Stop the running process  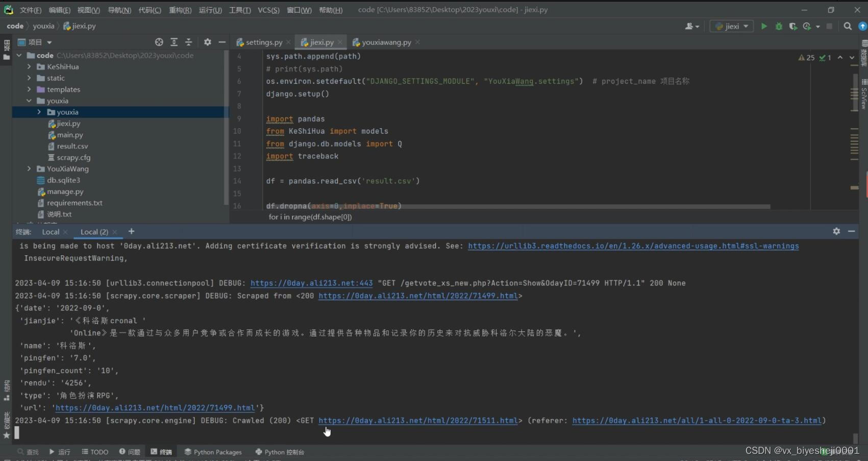coord(830,26)
